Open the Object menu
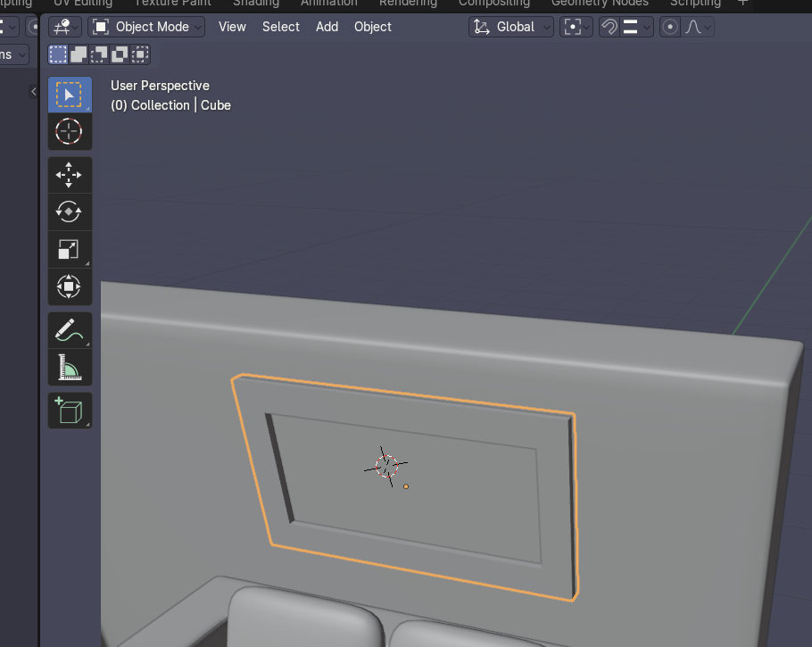Screen dimensions: 812x647 [372, 27]
